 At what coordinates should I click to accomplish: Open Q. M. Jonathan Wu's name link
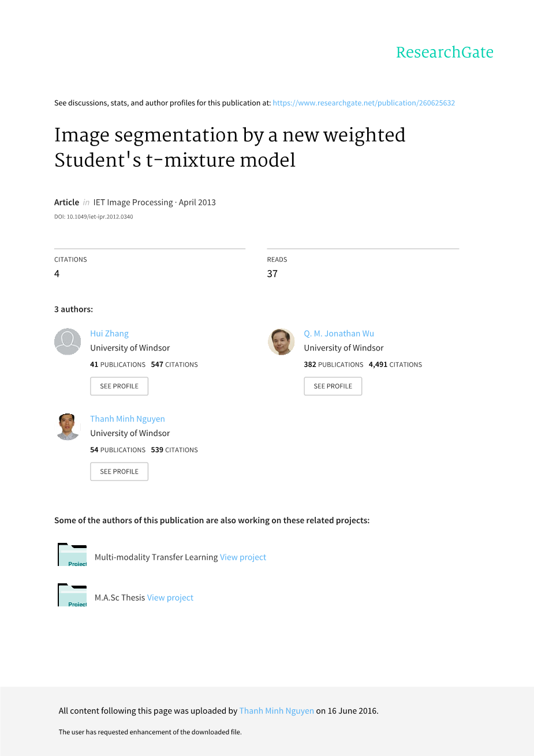click(x=339, y=333)
